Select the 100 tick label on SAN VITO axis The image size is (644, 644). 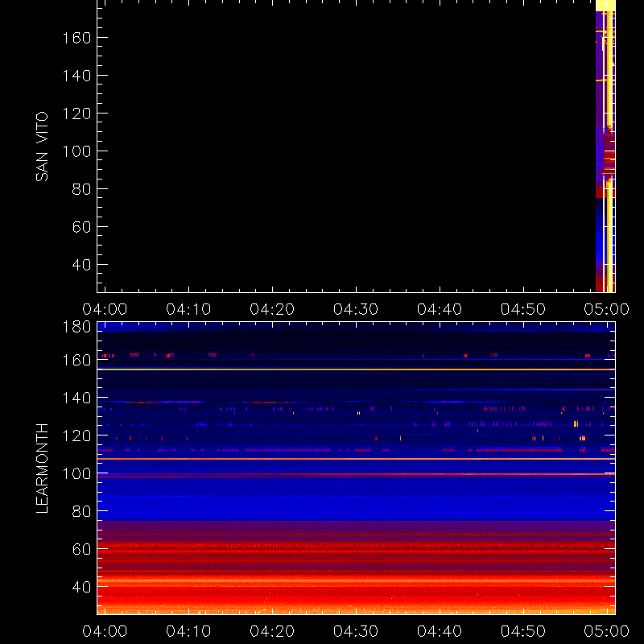click(x=76, y=151)
